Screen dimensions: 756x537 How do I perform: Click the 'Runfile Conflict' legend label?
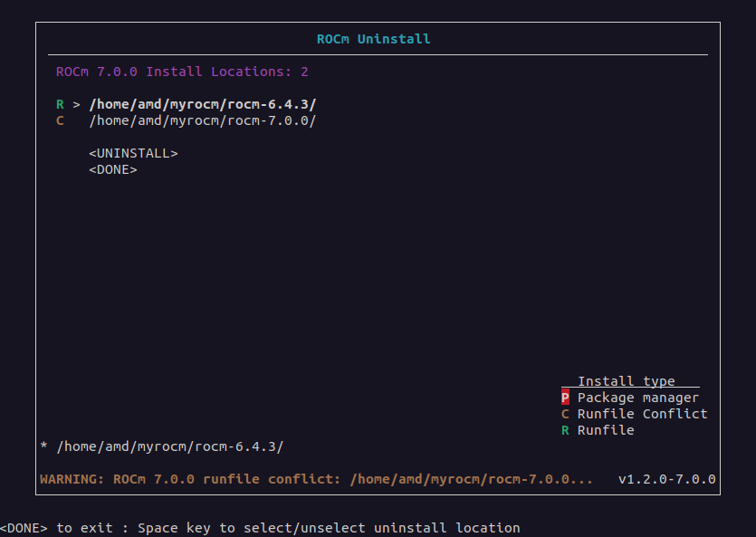click(642, 414)
